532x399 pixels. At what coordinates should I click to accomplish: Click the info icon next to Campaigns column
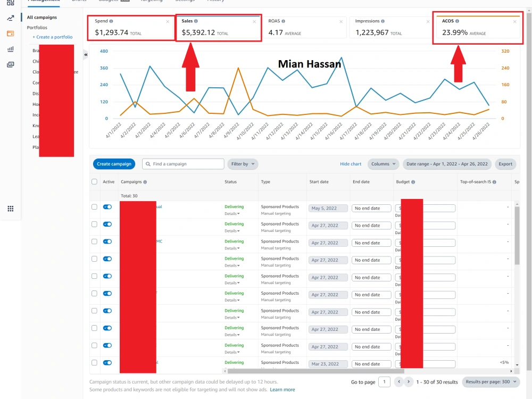tap(145, 182)
